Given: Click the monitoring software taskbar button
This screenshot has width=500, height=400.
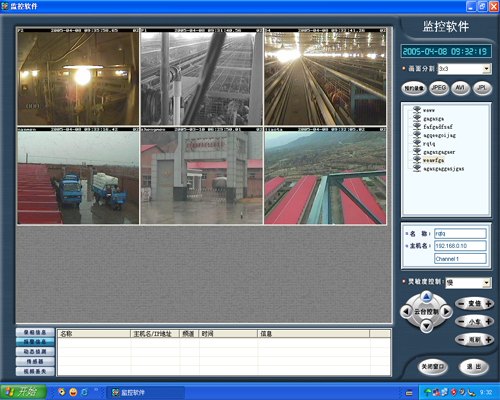Looking at the screenshot, I should 146,392.
